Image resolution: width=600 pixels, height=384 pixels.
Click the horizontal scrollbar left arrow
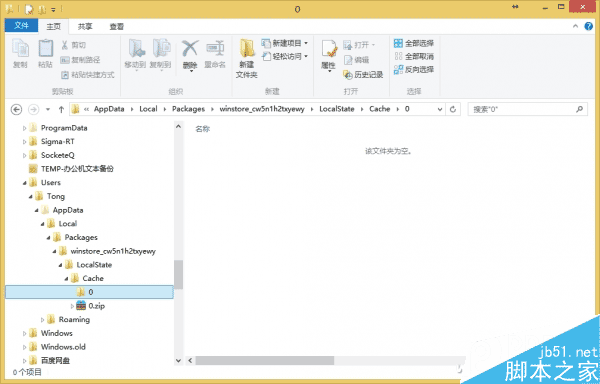pos(190,360)
